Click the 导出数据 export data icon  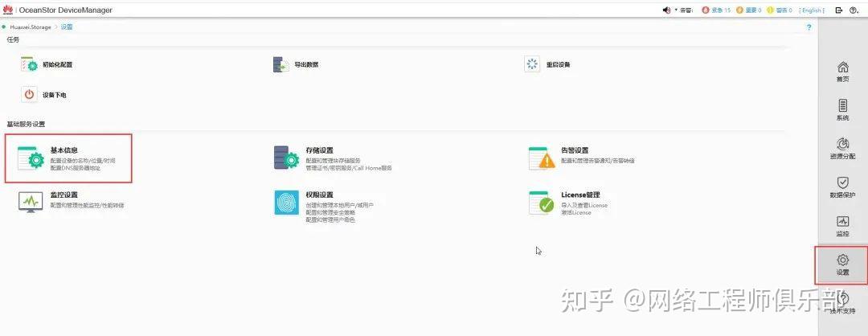pos(281,65)
